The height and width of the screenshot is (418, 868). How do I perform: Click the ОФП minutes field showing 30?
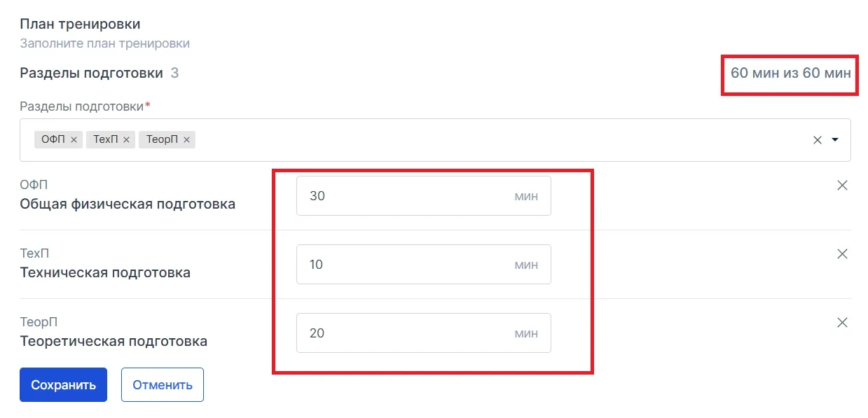pyautogui.click(x=423, y=196)
